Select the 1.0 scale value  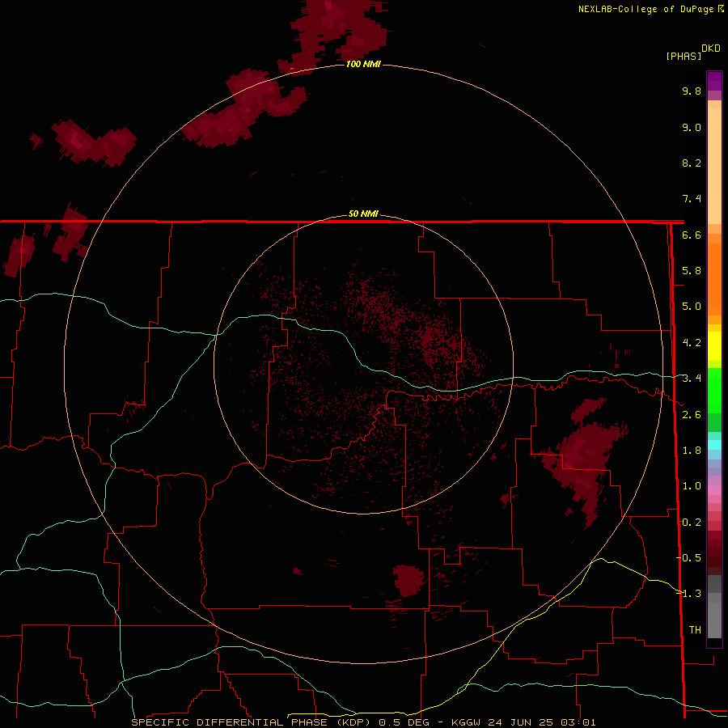tap(692, 486)
